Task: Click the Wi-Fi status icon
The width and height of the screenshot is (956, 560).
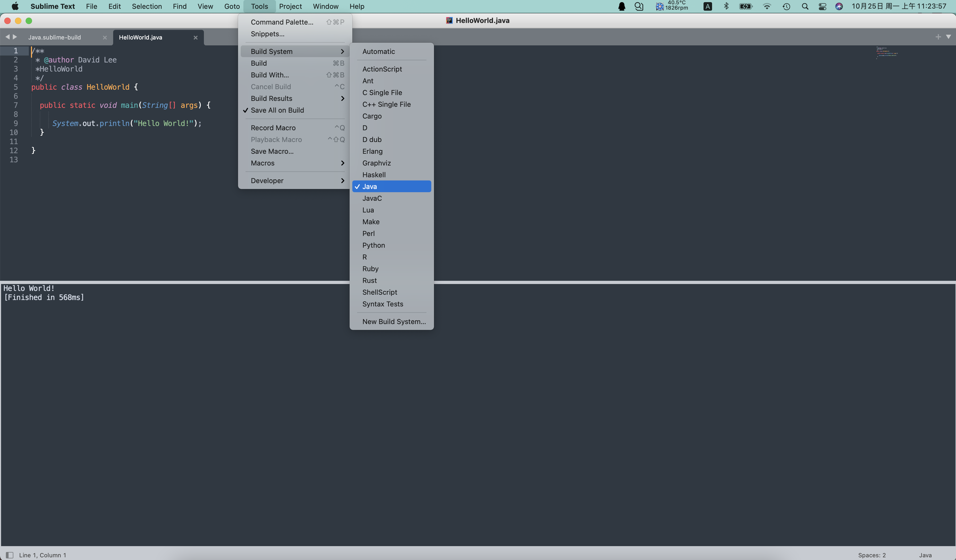Action: (767, 6)
